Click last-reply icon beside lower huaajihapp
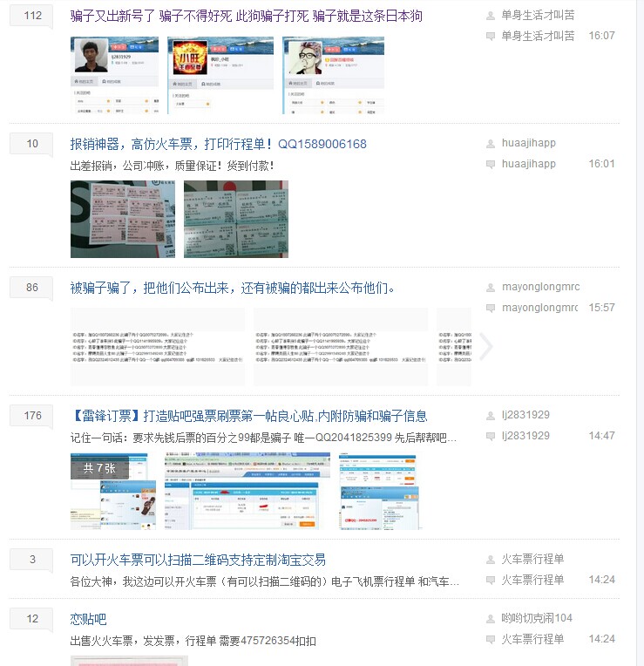The width and height of the screenshot is (644, 666). coord(491,165)
